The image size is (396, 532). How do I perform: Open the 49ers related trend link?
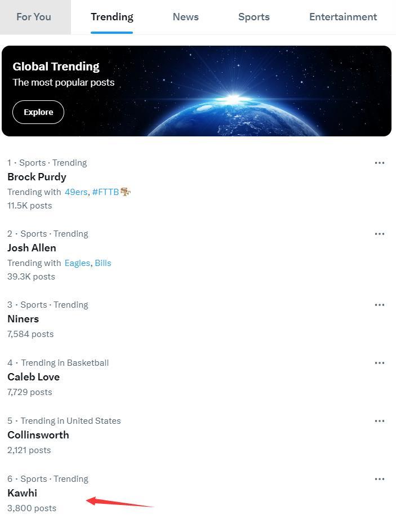pos(76,192)
